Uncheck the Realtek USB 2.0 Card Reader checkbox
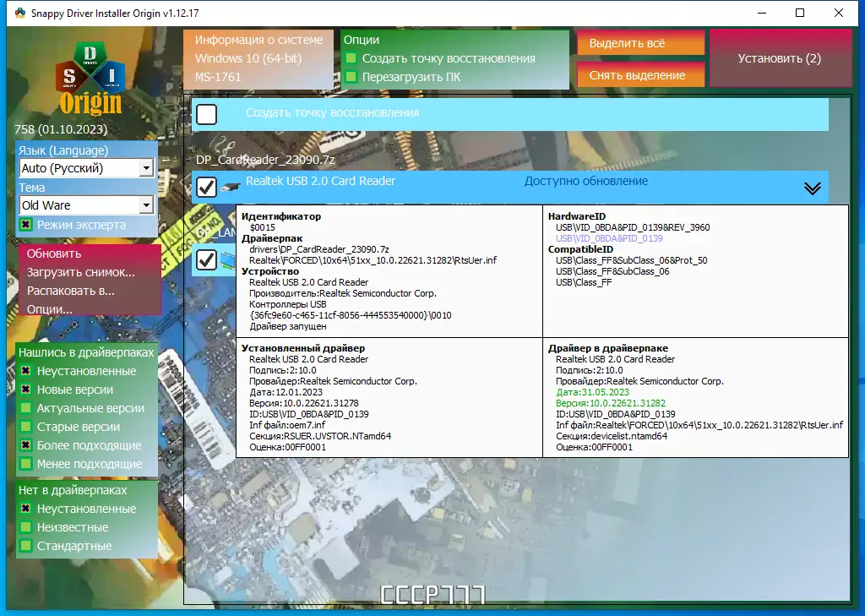Image resolution: width=865 pixels, height=616 pixels. [x=206, y=187]
